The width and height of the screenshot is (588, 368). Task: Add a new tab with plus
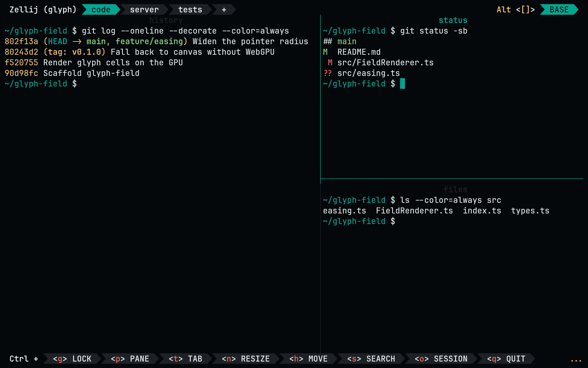[224, 9]
